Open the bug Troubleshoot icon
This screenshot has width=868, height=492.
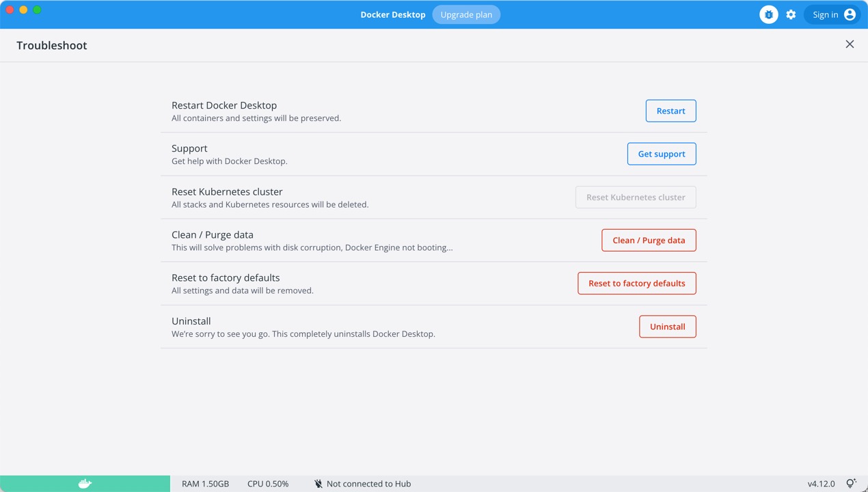point(769,14)
